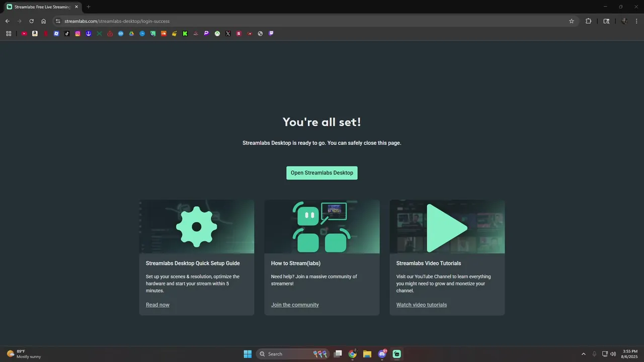Open the globe icon bookmark

[260, 34]
